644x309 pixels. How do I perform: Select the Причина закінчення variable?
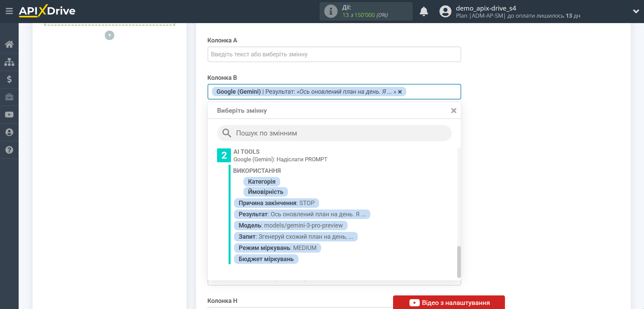click(276, 203)
